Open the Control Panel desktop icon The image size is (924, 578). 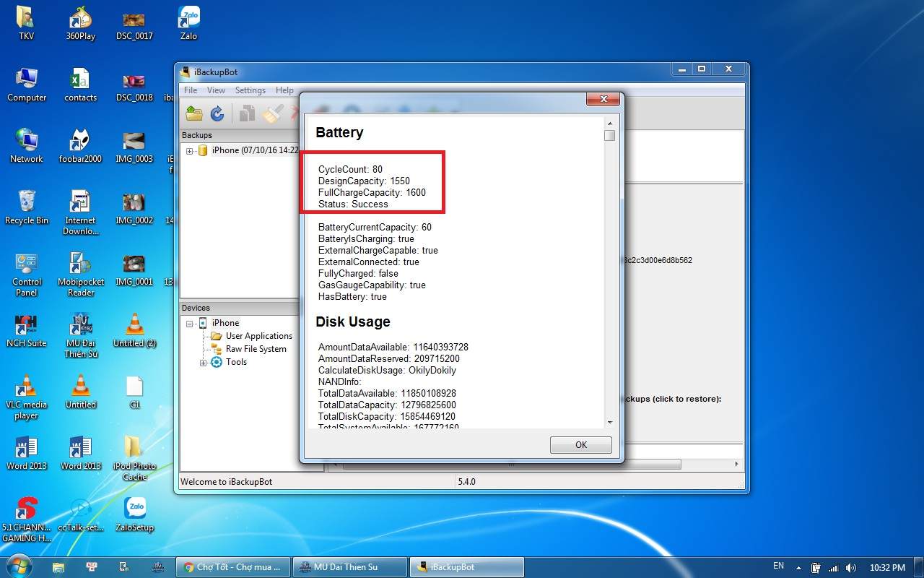pos(27,275)
